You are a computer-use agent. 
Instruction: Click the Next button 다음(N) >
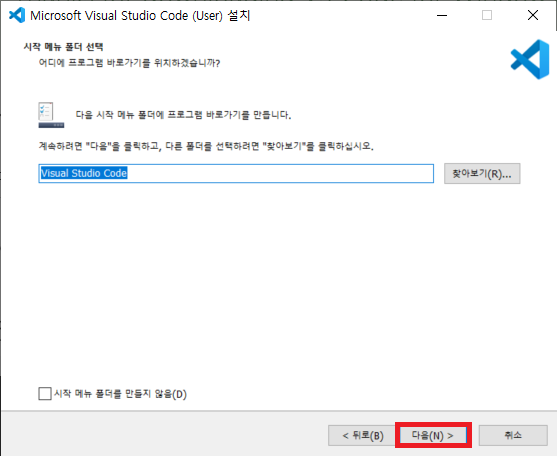click(x=433, y=435)
